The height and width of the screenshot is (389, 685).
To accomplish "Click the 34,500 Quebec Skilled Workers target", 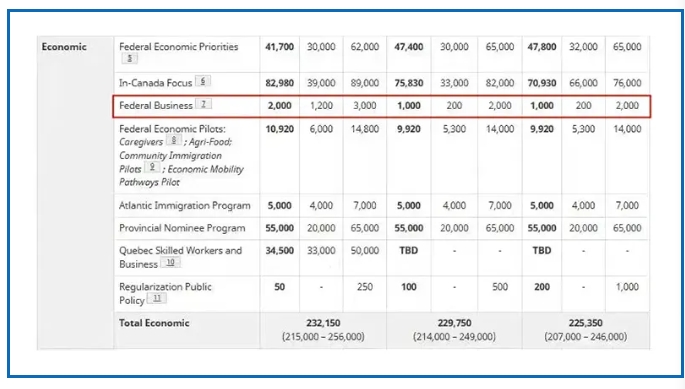I will 280,251.
